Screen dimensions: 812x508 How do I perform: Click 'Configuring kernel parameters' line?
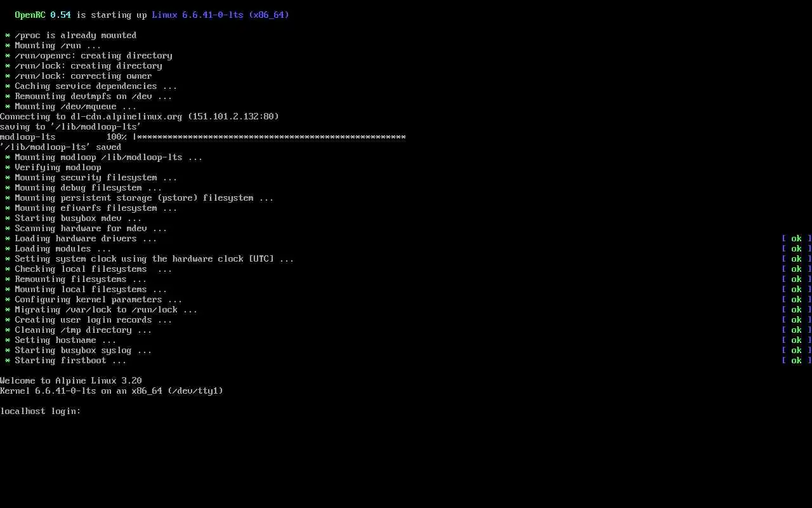click(94, 299)
